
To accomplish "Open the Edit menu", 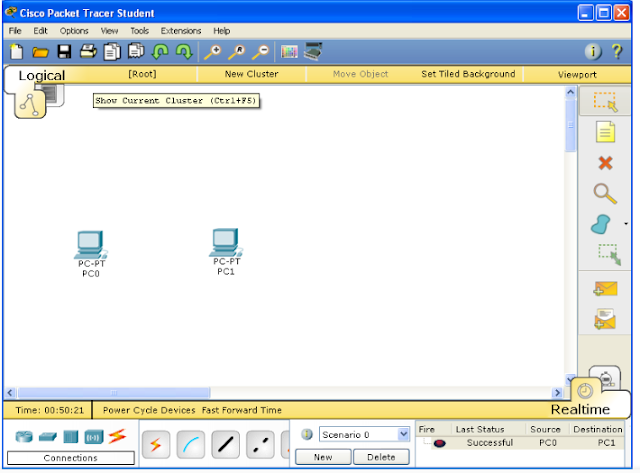I will 40,31.
